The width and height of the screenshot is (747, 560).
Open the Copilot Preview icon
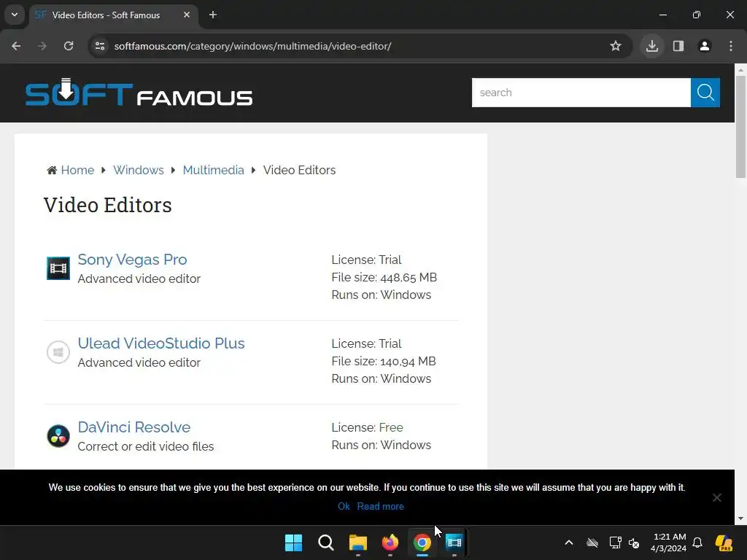click(x=724, y=542)
